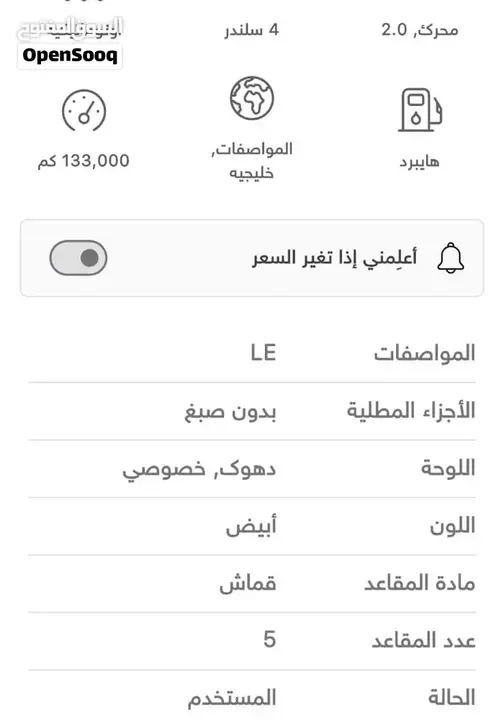Click the عدد المقاعد value 5

[270, 640]
